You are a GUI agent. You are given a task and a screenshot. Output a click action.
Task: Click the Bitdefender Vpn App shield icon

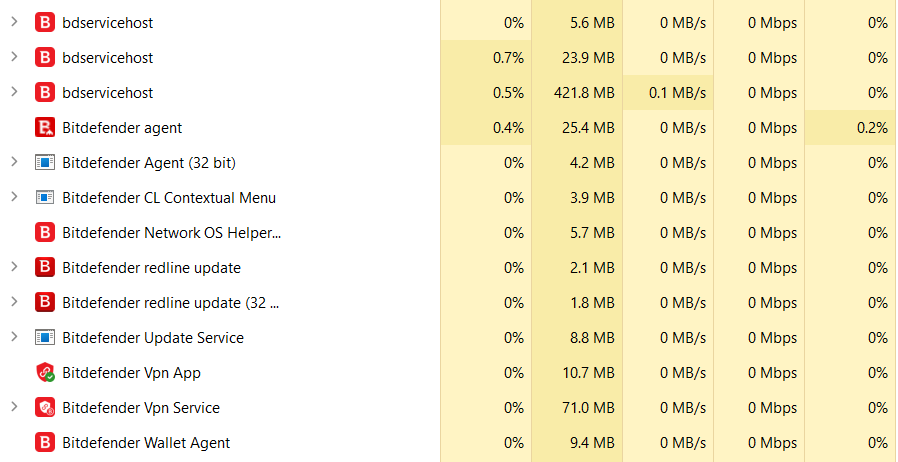[x=44, y=373]
